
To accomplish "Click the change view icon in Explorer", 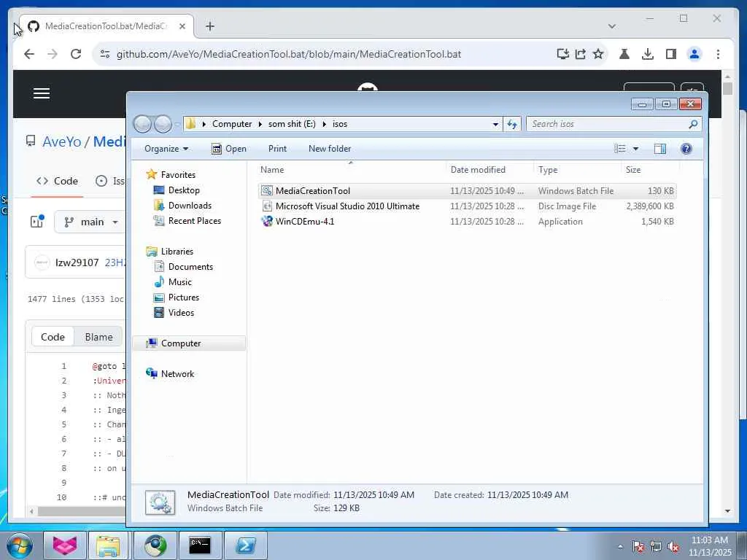I will tap(620, 149).
